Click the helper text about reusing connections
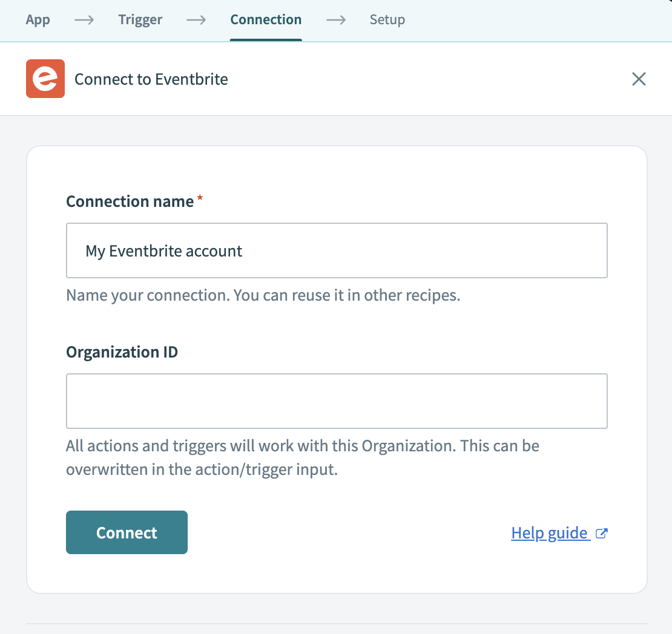The image size is (672, 634). [x=263, y=295]
